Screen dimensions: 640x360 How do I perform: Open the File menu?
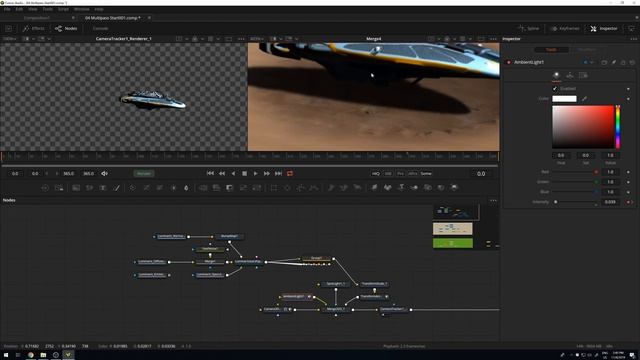click(7, 9)
